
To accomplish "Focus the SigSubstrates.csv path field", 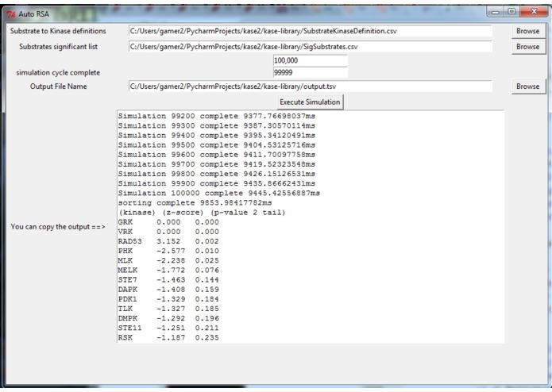I will tap(310, 47).
